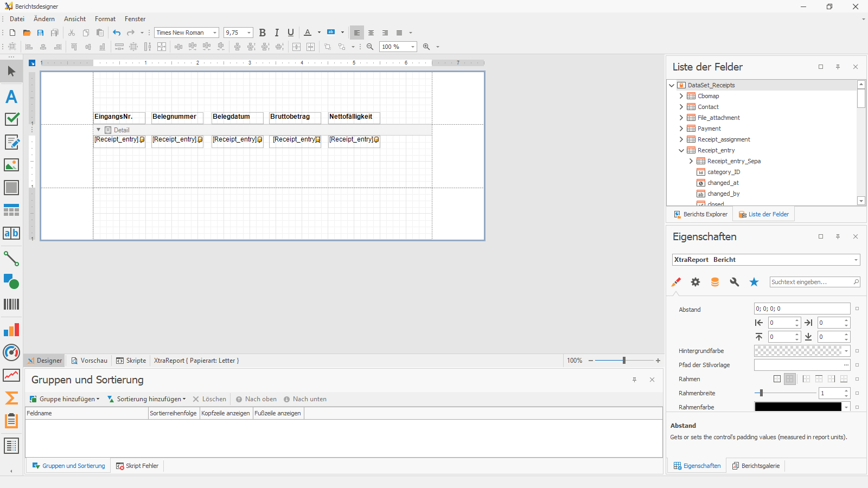Pick the Chart control tool

[11, 330]
